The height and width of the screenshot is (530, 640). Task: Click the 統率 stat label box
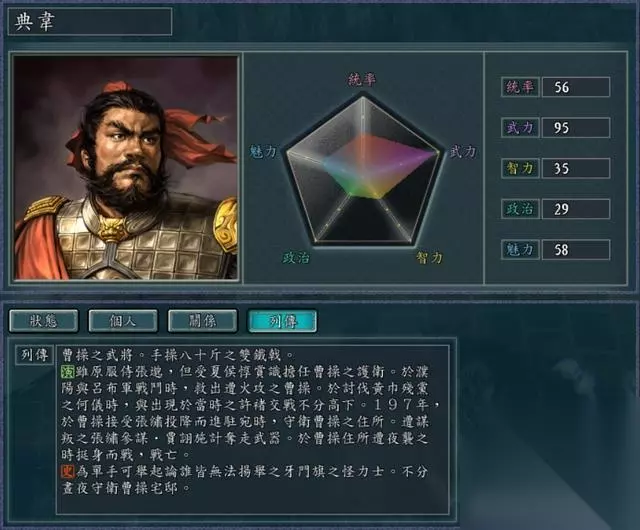[x=520, y=87]
